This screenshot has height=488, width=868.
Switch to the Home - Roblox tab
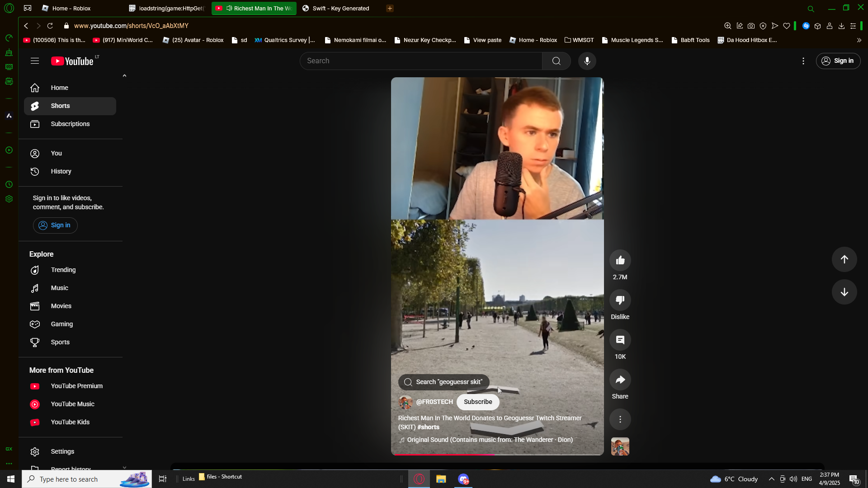[71, 8]
